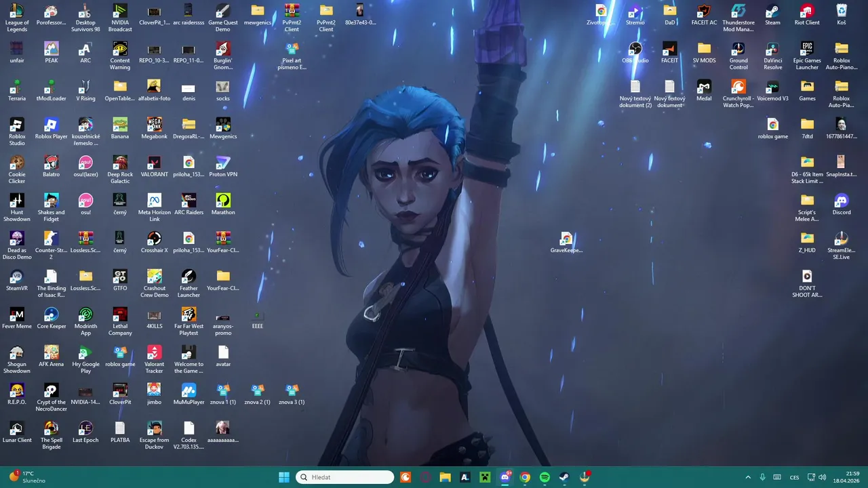Open the Stremio shortcut
Image resolution: width=868 pixels, height=488 pixels.
[635, 14]
